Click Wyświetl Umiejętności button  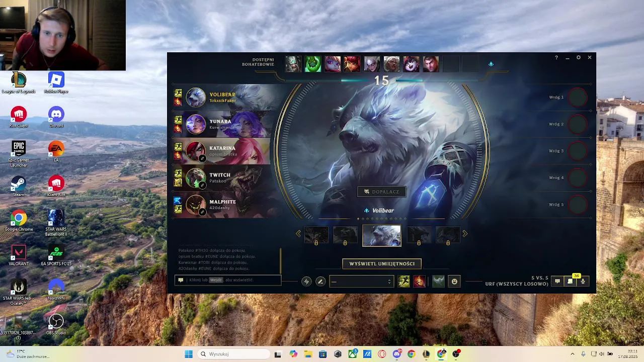(x=382, y=263)
